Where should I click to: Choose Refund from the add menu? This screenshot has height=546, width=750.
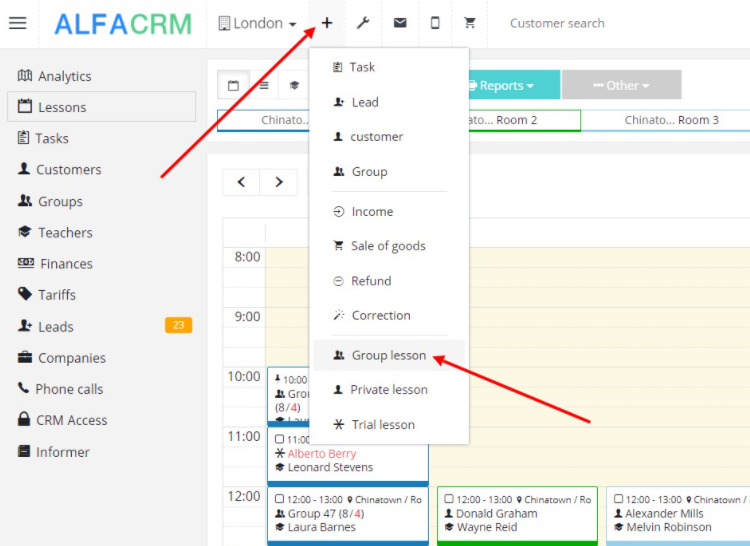coord(389,281)
